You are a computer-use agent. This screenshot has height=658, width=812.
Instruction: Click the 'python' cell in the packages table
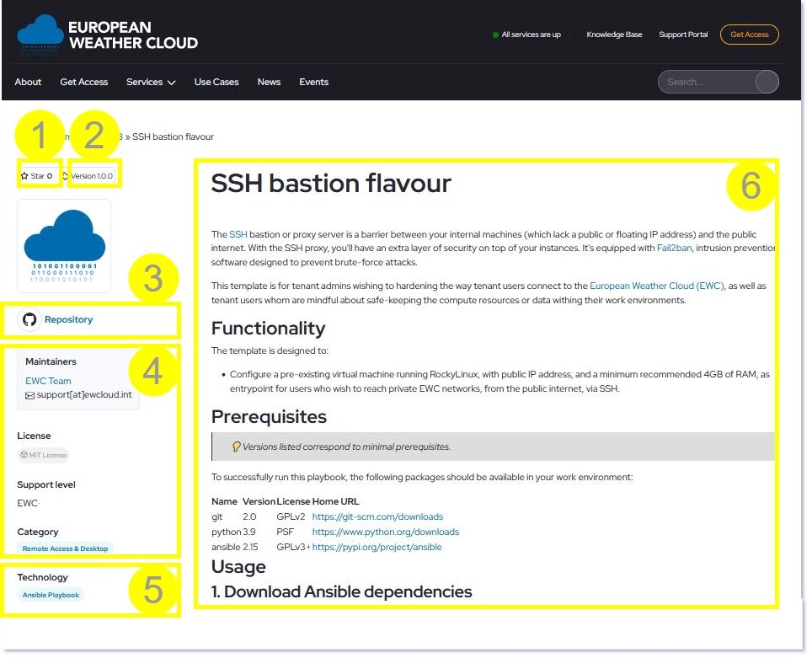(227, 532)
